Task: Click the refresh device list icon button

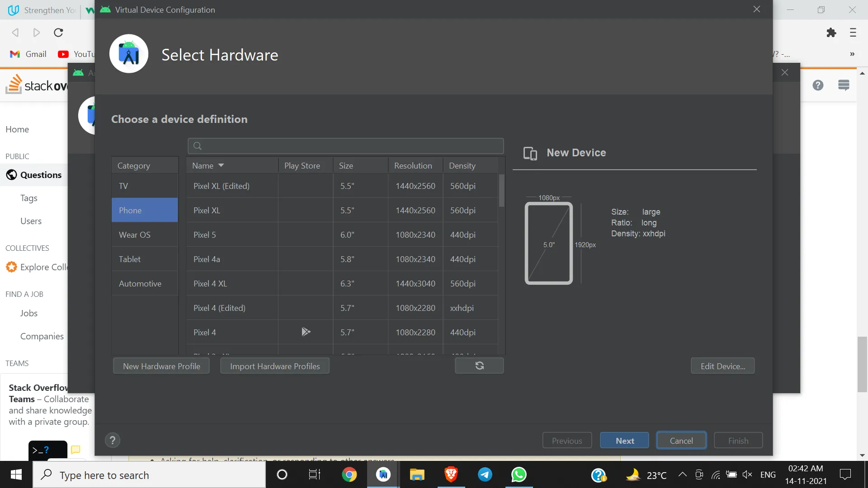Action: pos(479,366)
